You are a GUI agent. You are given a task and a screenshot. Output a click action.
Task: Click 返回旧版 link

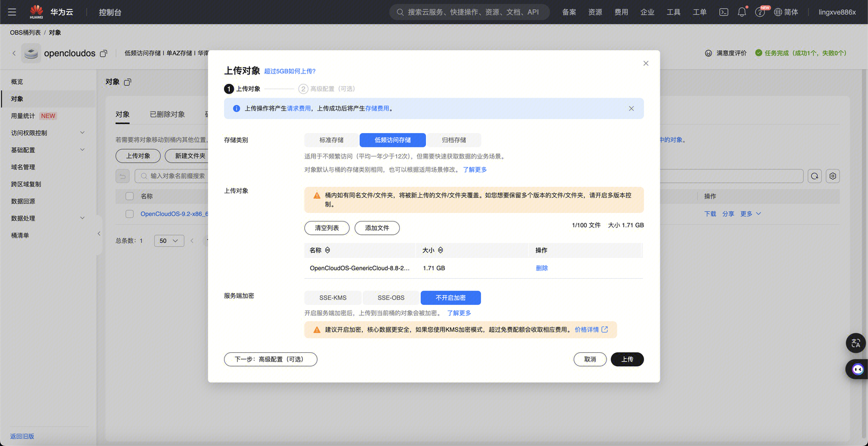[x=22, y=436]
